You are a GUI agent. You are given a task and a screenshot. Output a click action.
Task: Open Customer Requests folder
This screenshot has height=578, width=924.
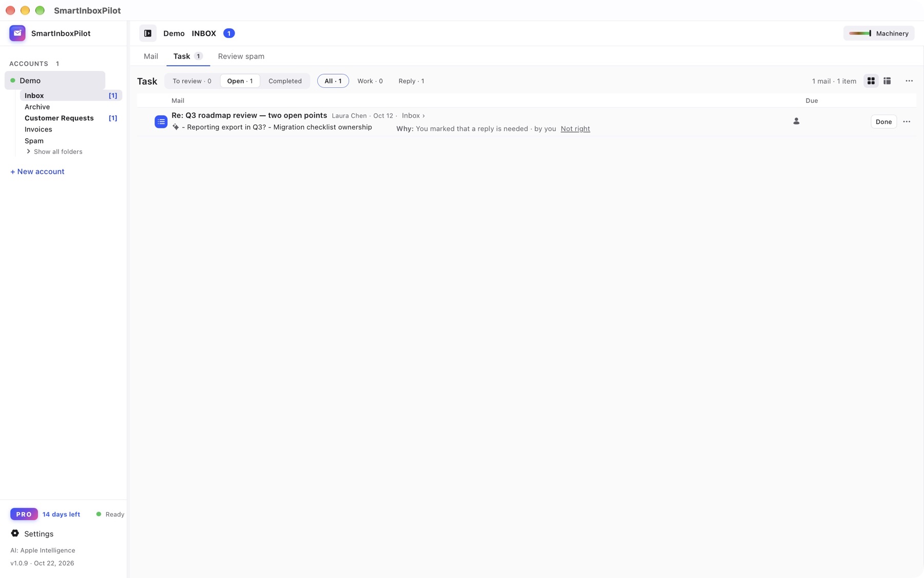click(59, 118)
